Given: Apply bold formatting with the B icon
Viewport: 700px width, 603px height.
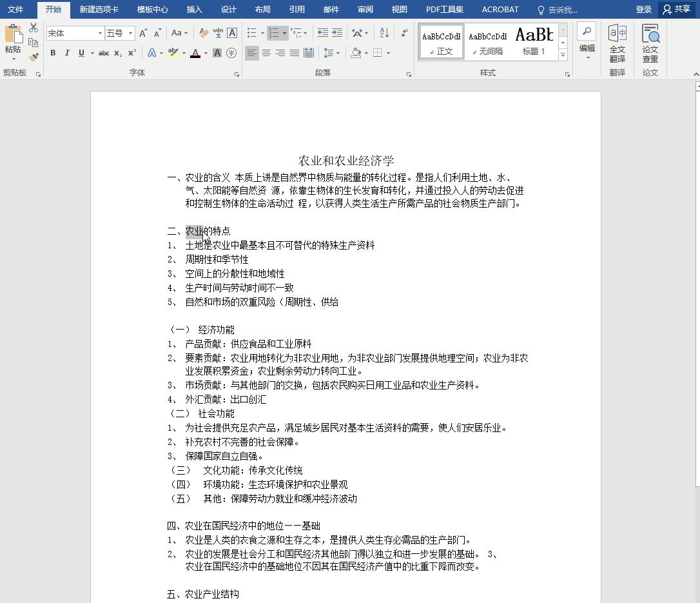Looking at the screenshot, I should coord(53,53).
